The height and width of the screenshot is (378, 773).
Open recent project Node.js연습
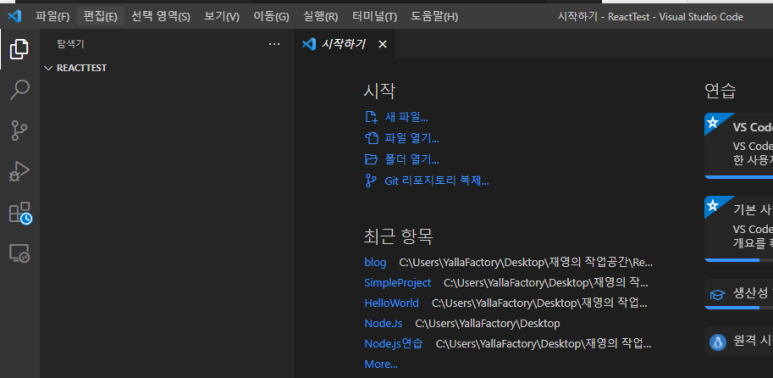[x=393, y=344]
